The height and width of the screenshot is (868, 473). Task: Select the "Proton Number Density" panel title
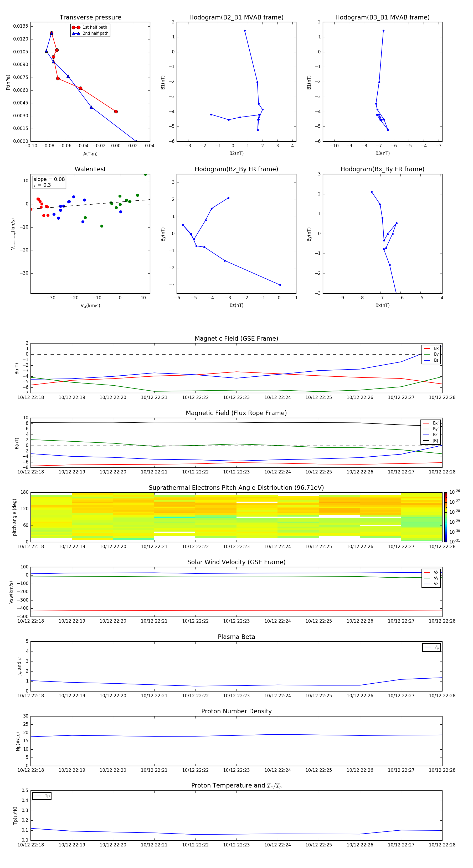tap(236, 711)
